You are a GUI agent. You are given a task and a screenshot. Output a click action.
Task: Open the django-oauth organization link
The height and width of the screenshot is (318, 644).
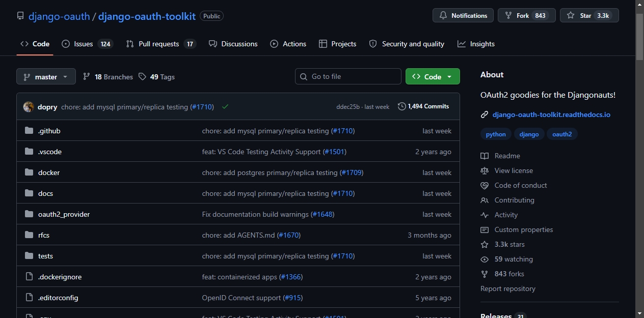(59, 16)
